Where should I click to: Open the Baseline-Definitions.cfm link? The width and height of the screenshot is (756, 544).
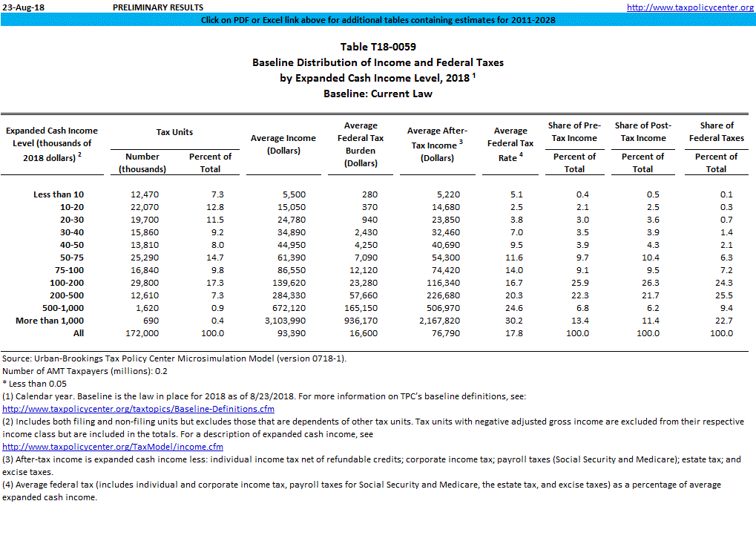[139, 409]
